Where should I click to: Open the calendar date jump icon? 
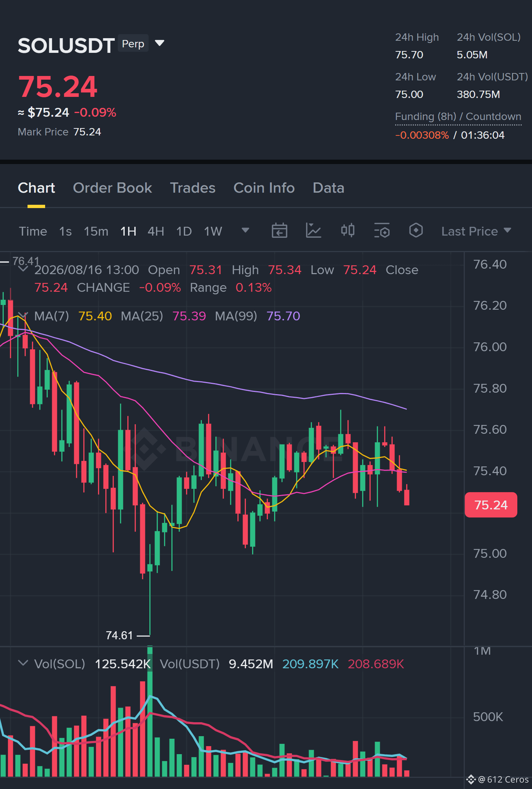click(279, 231)
